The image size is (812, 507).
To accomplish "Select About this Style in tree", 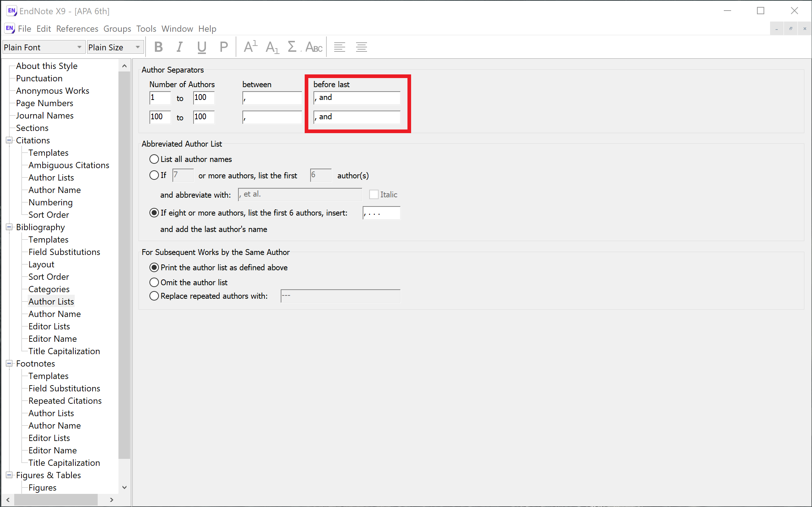I will point(47,66).
